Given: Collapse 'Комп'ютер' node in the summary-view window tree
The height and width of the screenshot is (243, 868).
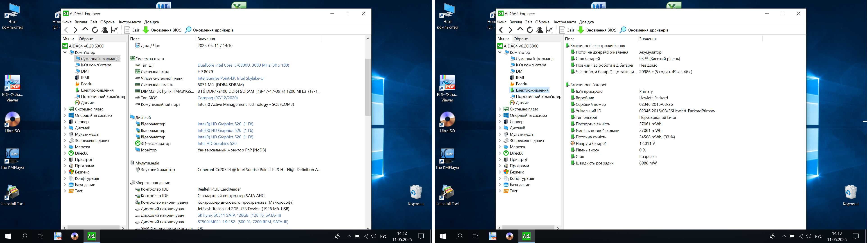Looking at the screenshot, I should pyautogui.click(x=65, y=52).
